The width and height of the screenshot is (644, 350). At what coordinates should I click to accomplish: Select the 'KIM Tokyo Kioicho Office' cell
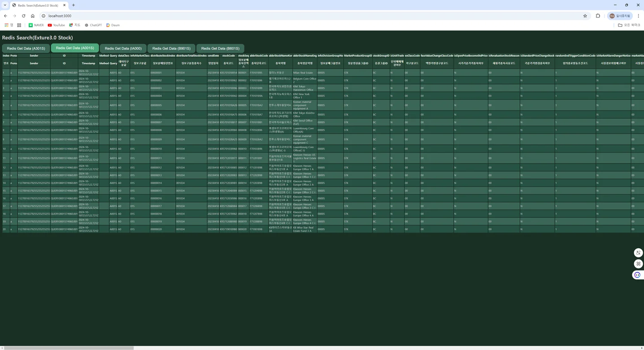[x=305, y=114]
